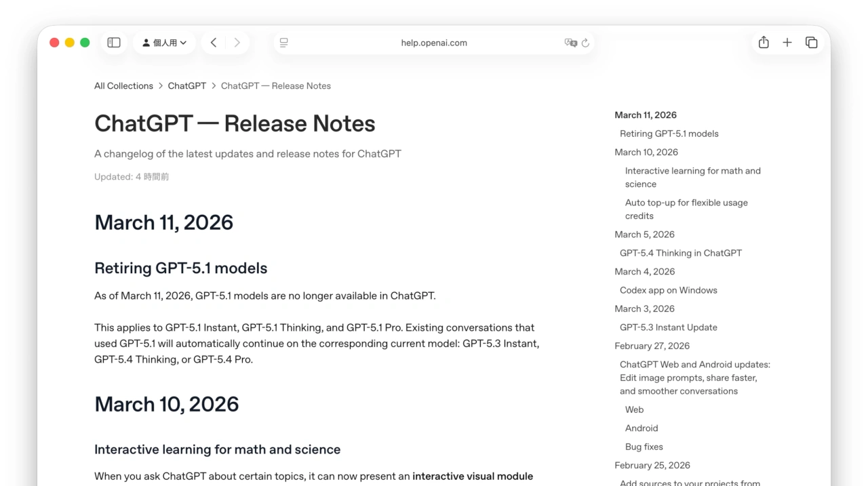Click inside the address bar
Image resolution: width=868 pixels, height=486 pixels.
pyautogui.click(x=434, y=42)
